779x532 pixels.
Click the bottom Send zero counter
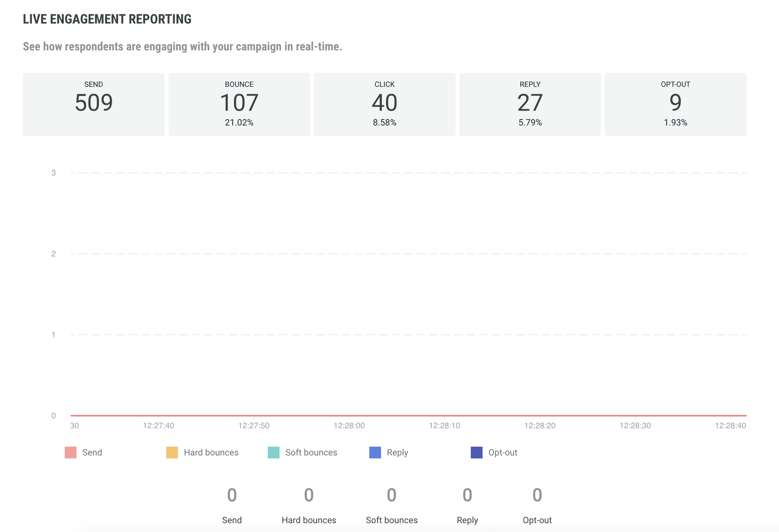(x=232, y=495)
